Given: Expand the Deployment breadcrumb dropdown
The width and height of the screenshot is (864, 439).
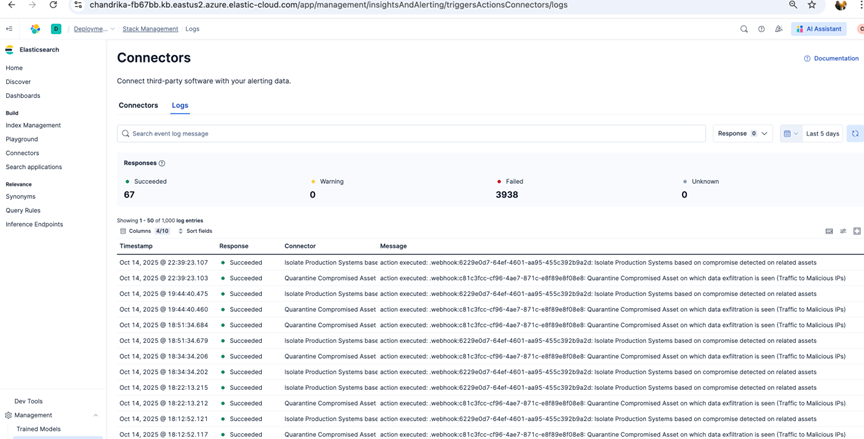Looking at the screenshot, I should (112, 29).
